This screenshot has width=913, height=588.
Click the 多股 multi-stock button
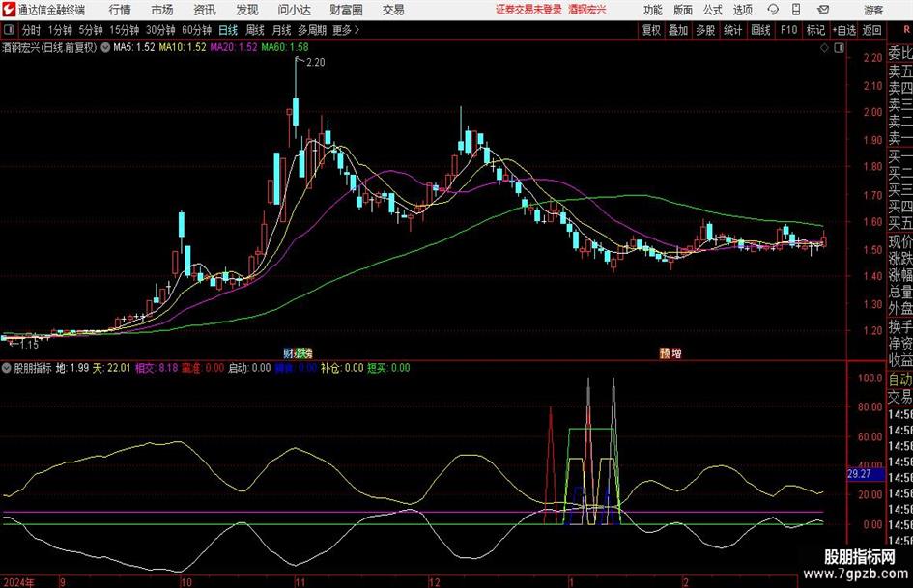(x=705, y=30)
